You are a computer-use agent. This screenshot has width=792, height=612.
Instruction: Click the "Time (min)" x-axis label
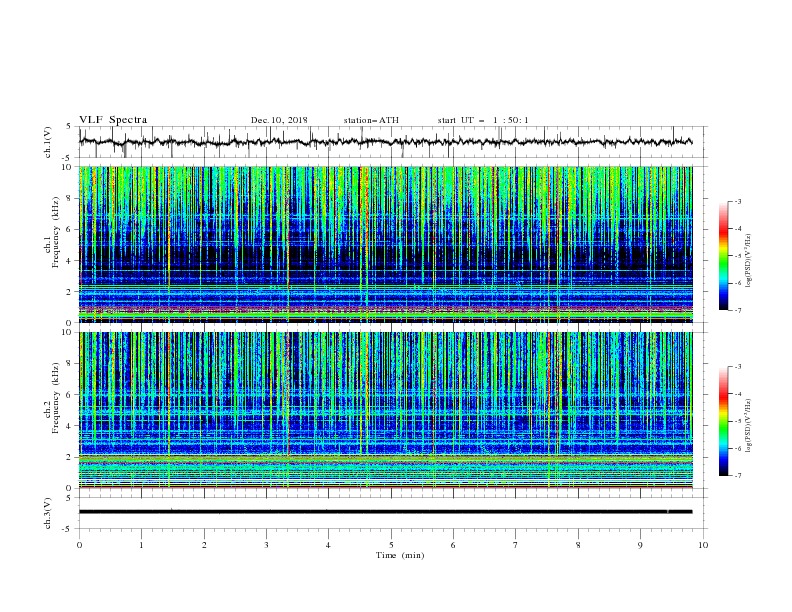tap(400, 555)
